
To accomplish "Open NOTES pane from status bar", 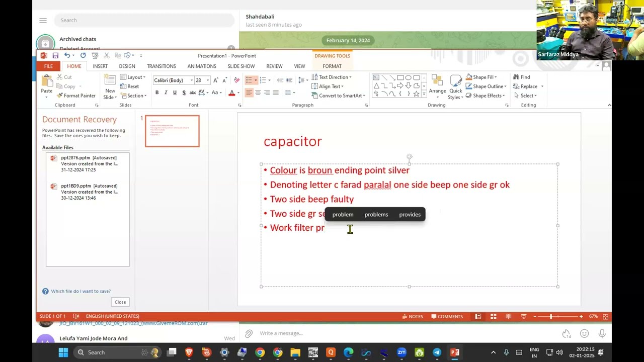I will [413, 316].
